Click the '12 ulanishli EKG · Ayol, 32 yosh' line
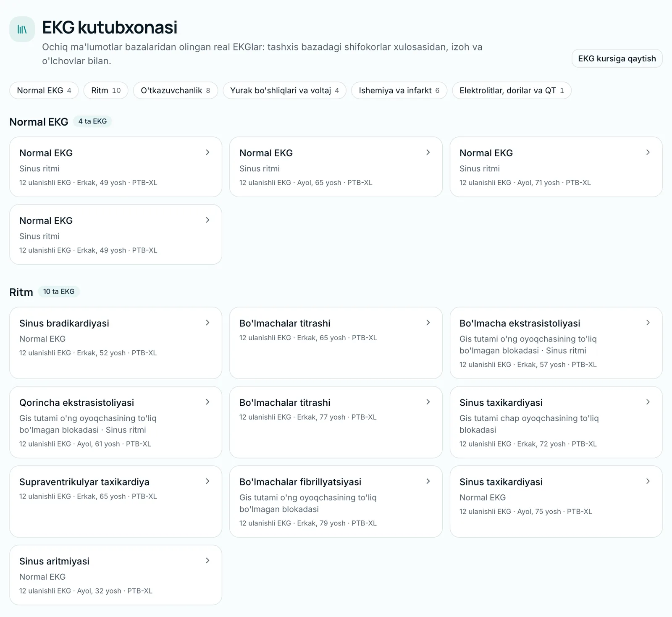Image resolution: width=672 pixels, height=617 pixels. pos(86,591)
